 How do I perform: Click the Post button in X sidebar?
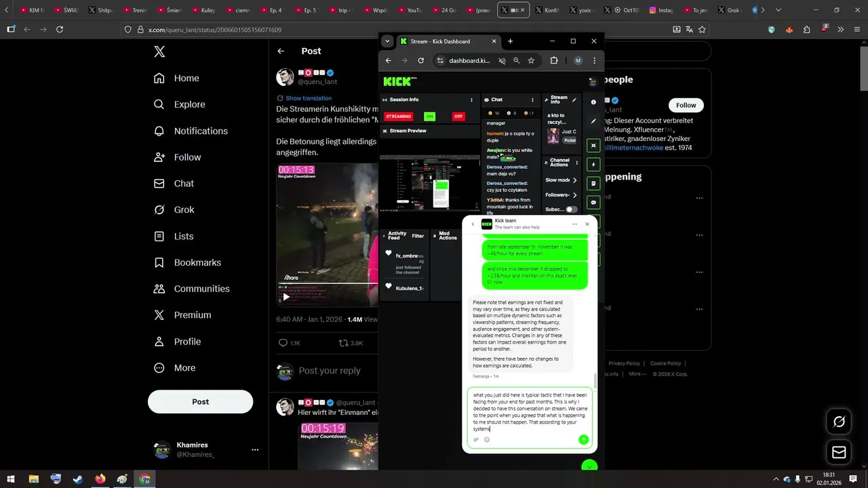[201, 401]
